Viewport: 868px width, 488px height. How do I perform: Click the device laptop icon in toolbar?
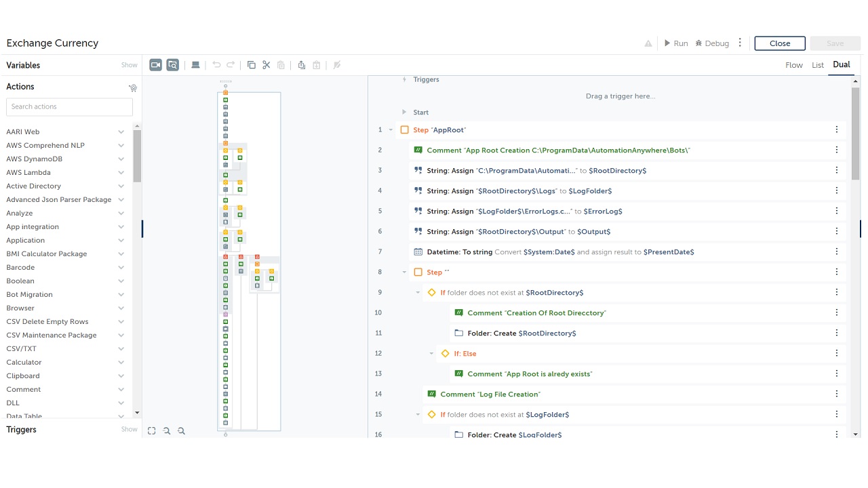[195, 65]
